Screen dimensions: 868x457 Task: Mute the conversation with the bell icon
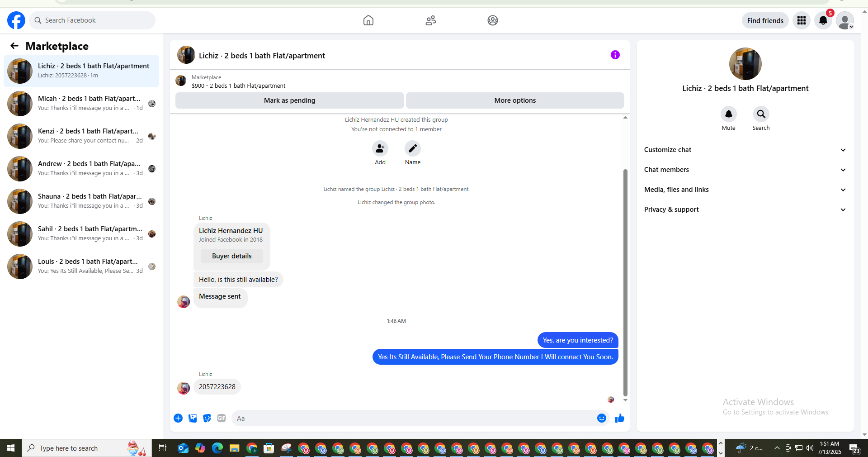click(729, 114)
